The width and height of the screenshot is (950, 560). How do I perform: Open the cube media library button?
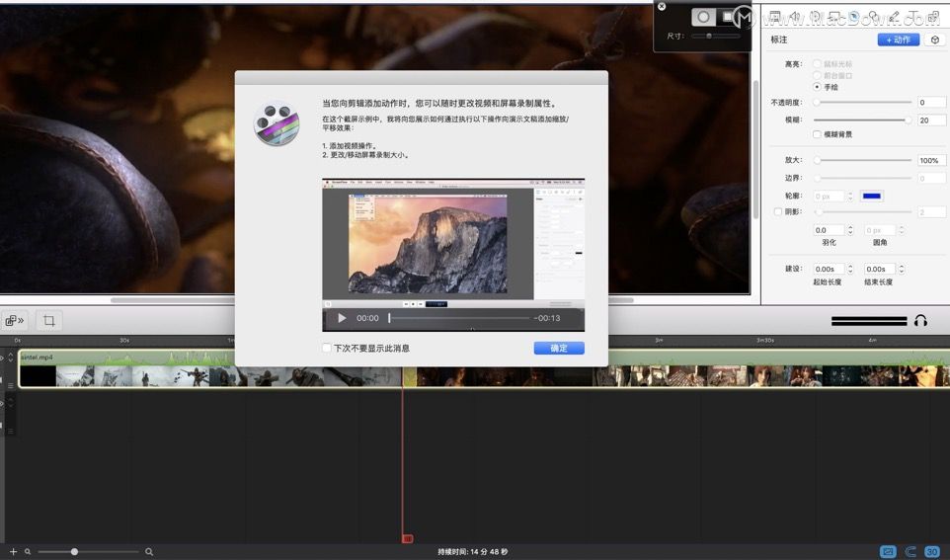(x=935, y=40)
